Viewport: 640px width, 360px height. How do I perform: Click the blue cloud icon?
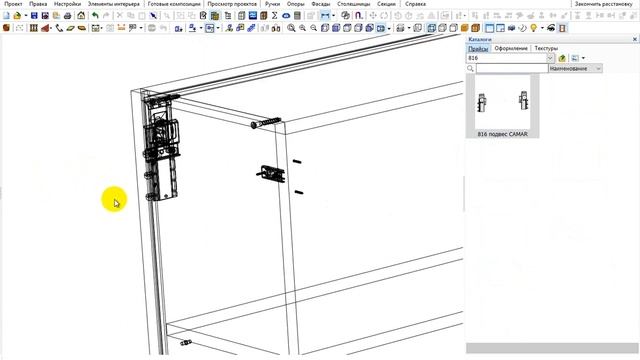tap(286, 16)
